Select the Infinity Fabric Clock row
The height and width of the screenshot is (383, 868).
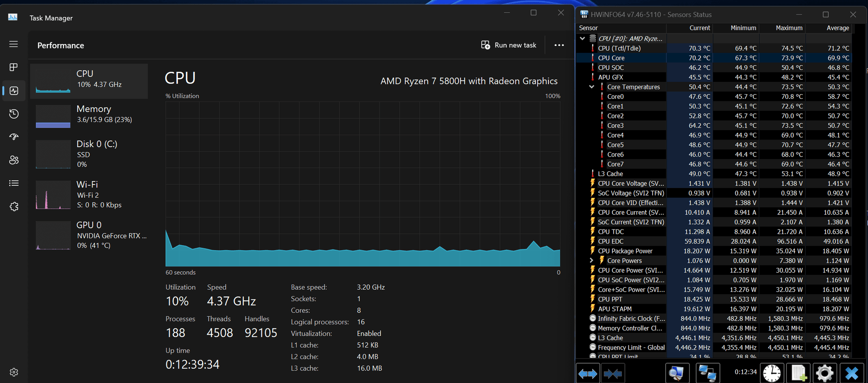pos(715,319)
